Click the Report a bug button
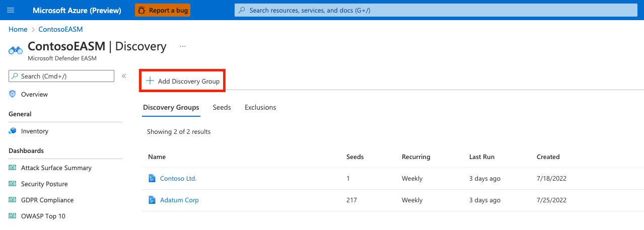This screenshot has width=644, height=230. coord(162,10)
